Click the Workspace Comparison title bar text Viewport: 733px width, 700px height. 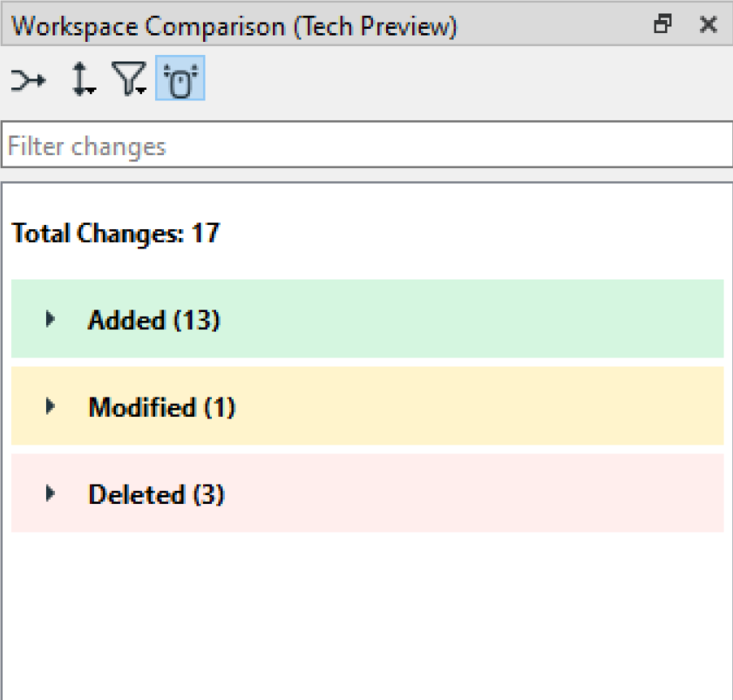tap(234, 26)
